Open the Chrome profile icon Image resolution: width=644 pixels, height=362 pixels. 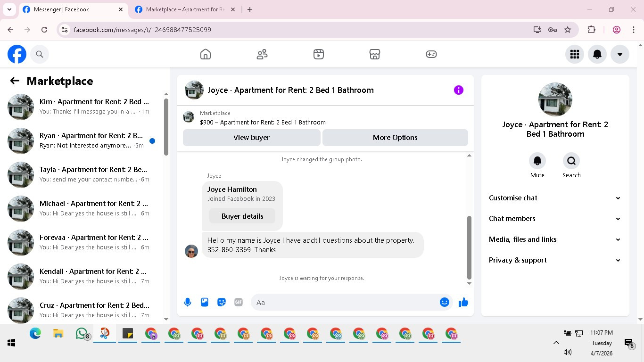617,30
